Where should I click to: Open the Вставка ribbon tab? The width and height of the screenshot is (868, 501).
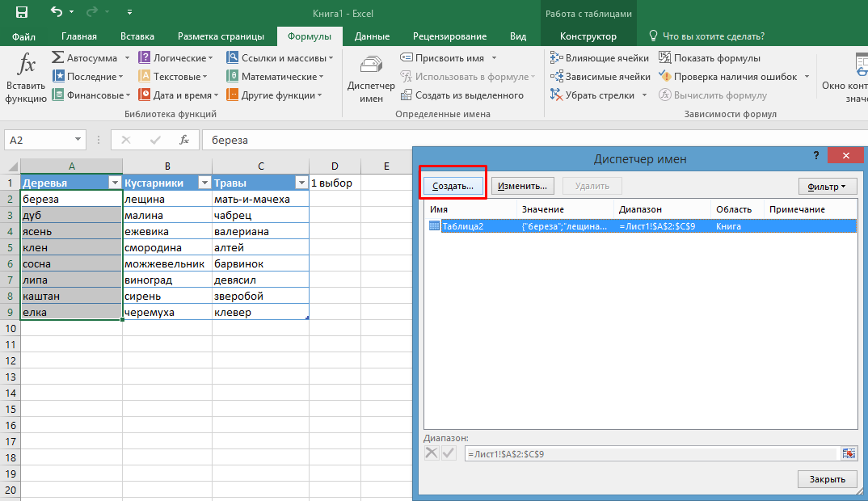(137, 36)
